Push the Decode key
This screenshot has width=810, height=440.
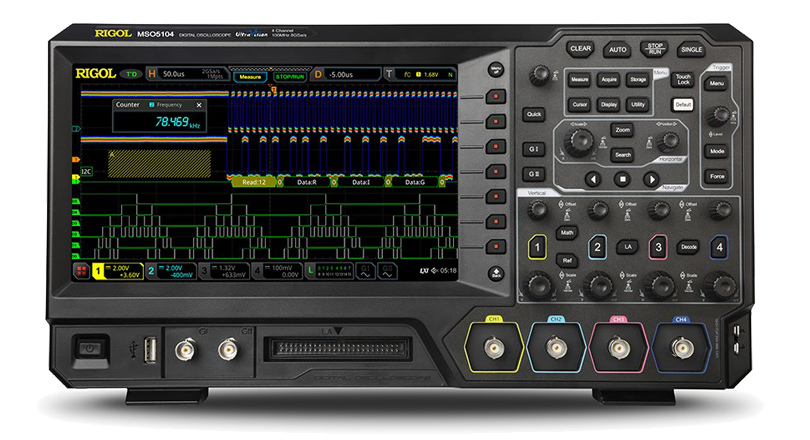[x=688, y=247]
